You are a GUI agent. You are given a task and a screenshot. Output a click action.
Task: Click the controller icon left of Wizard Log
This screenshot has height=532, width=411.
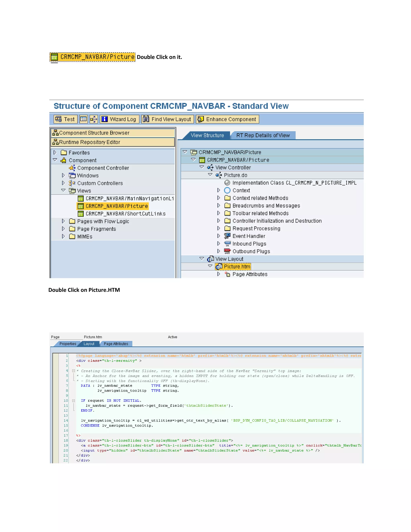pos(94,119)
